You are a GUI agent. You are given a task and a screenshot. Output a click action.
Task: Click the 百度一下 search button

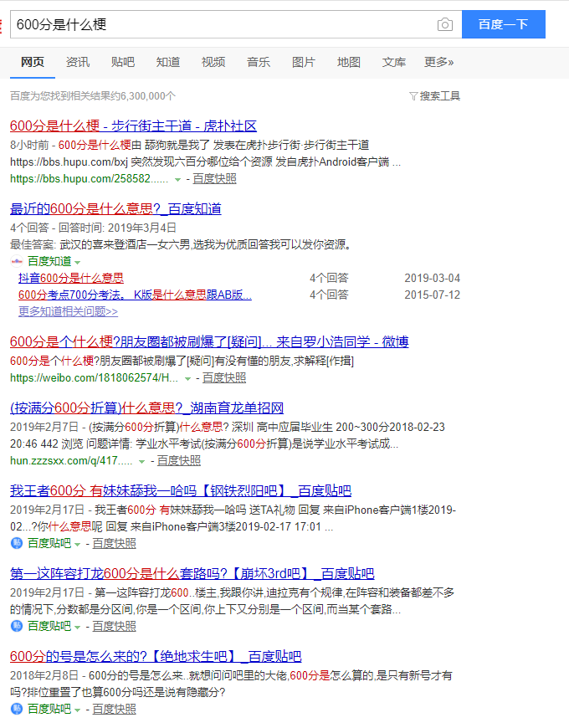click(x=504, y=24)
